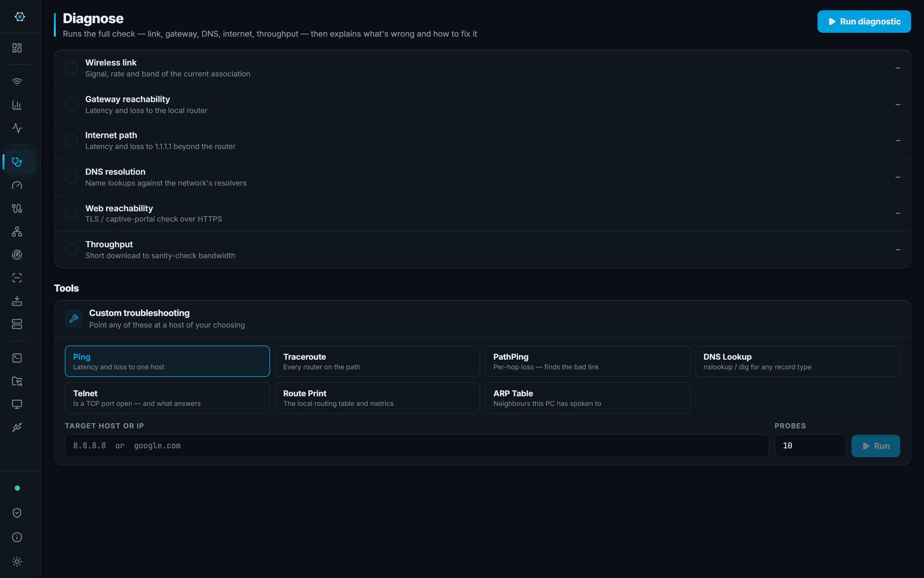The height and width of the screenshot is (578, 924).
Task: Click the Run diagnostic button
Action: 864,22
